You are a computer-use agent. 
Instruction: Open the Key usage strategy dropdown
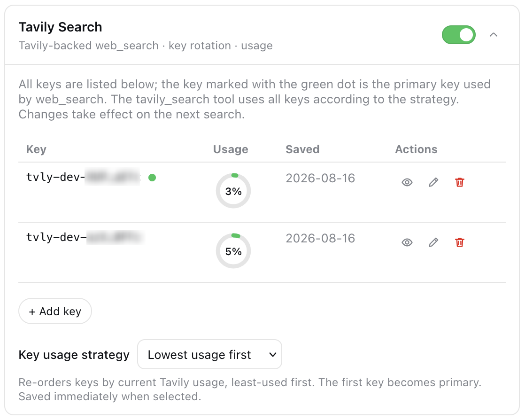click(209, 354)
